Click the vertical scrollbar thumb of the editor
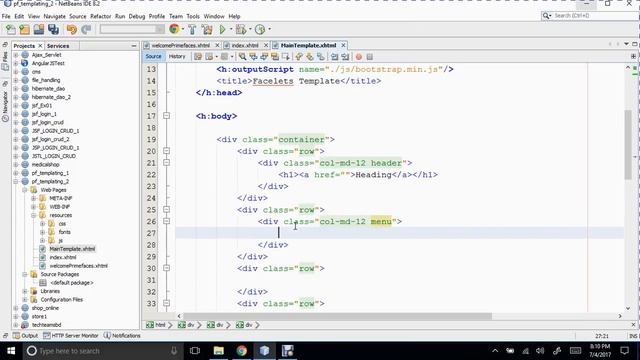 pyautogui.click(x=628, y=145)
